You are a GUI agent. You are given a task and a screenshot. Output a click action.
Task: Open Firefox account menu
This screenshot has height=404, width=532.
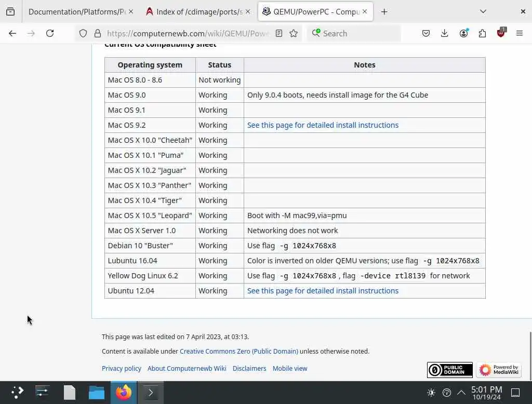(x=463, y=33)
